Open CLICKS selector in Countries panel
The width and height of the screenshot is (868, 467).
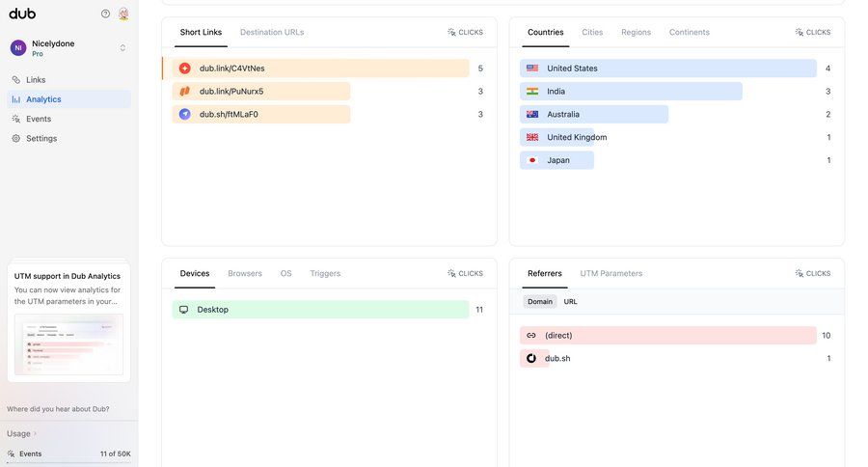813,32
